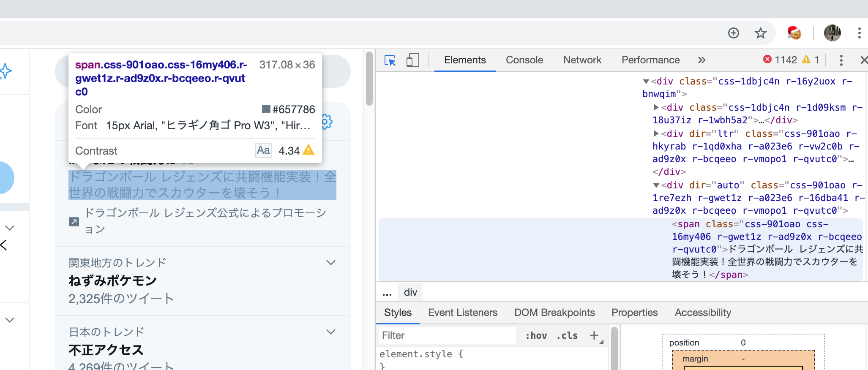The image size is (868, 370).
Task: Open the Performance tab
Action: (650, 60)
